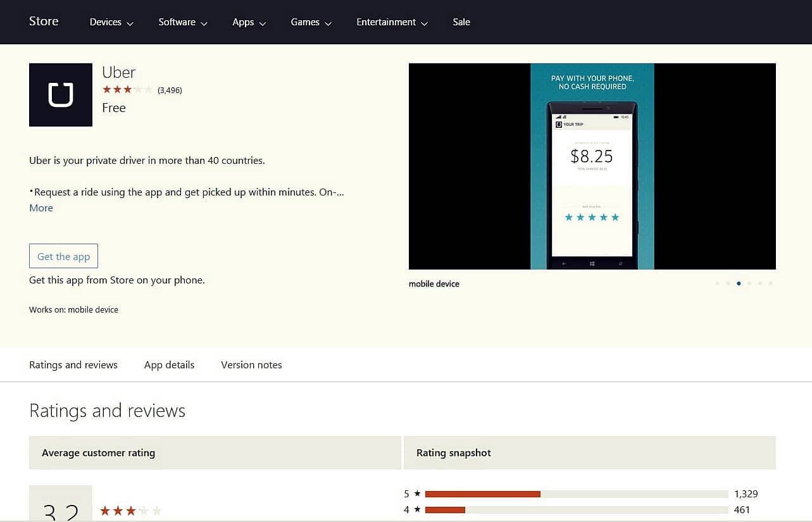Click the phone screenshot preview image
The width and height of the screenshot is (812, 522).
[592, 166]
